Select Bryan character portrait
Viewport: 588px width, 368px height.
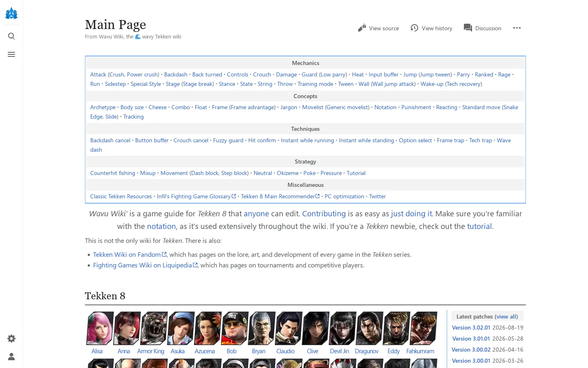[261, 328]
